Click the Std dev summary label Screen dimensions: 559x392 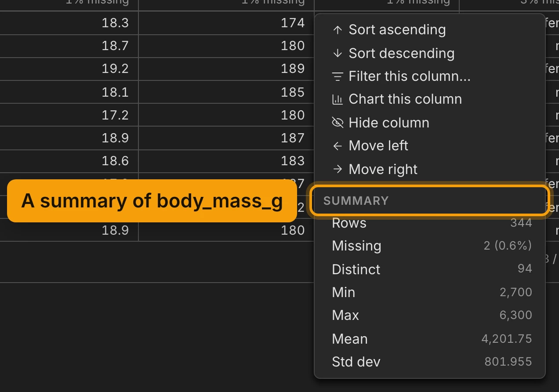point(356,362)
